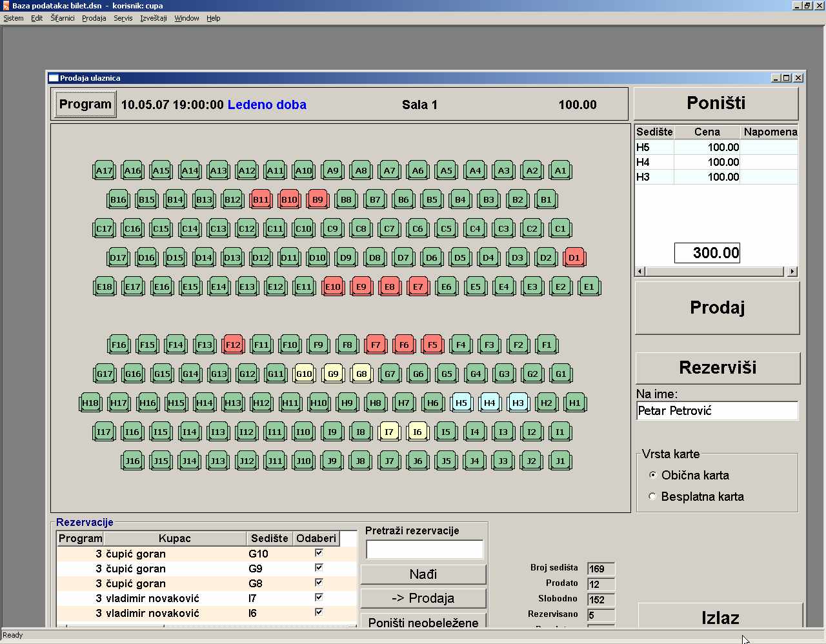The image size is (826, 644).
Task: Click the Rezerviši button
Action: (x=718, y=368)
